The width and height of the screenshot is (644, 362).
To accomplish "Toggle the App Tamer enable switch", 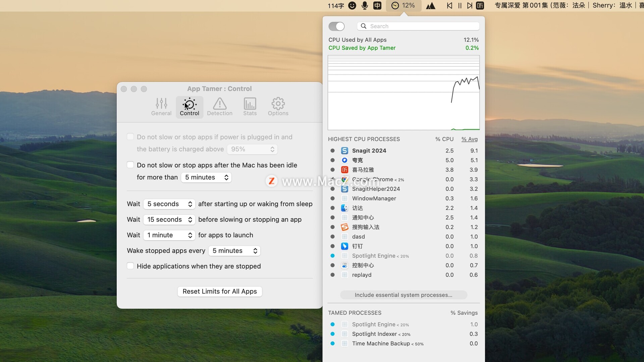I will click(x=336, y=26).
